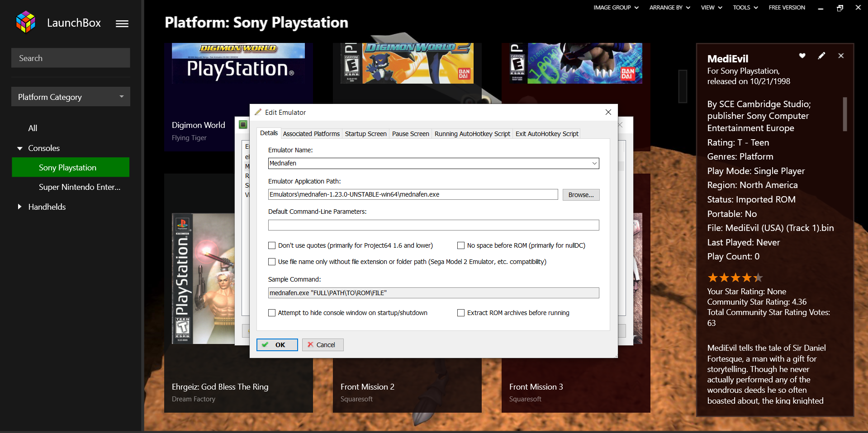Image resolution: width=868 pixels, height=433 pixels.
Task: Expand the Handhelds tree node
Action: click(x=19, y=207)
